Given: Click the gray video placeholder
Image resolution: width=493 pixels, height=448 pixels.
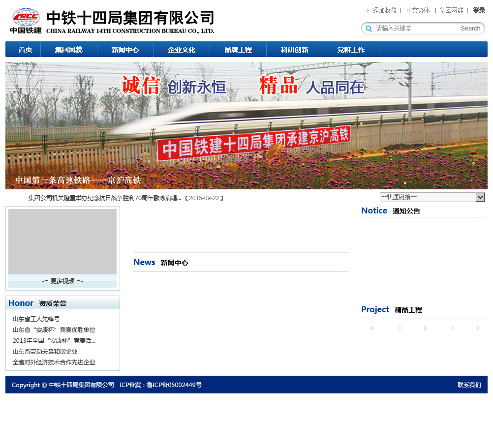Looking at the screenshot, I should (x=62, y=242).
